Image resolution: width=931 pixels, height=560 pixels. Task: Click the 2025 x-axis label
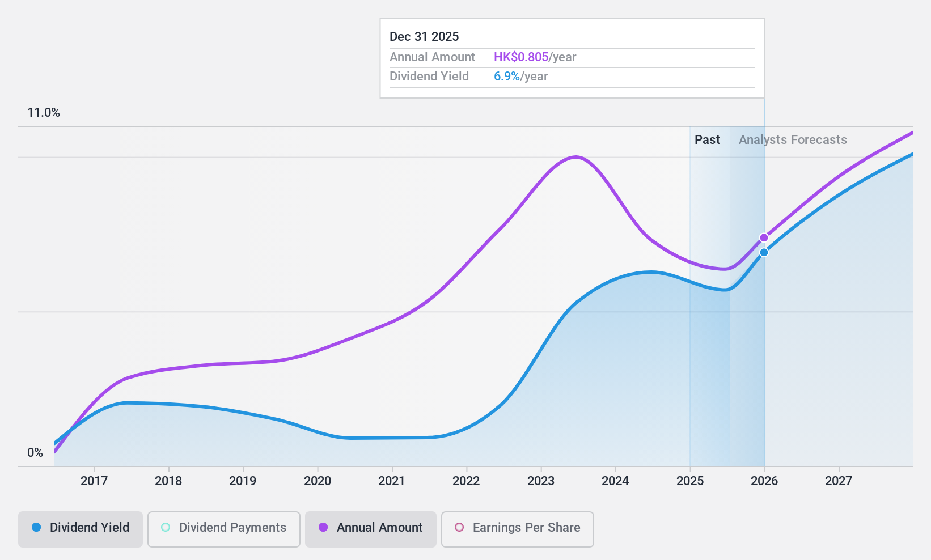[x=690, y=481]
